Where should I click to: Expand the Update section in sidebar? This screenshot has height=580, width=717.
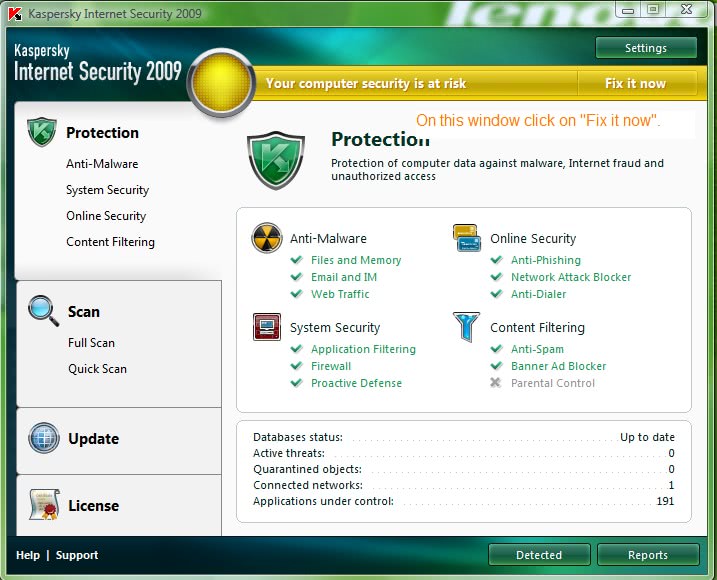tap(93, 439)
